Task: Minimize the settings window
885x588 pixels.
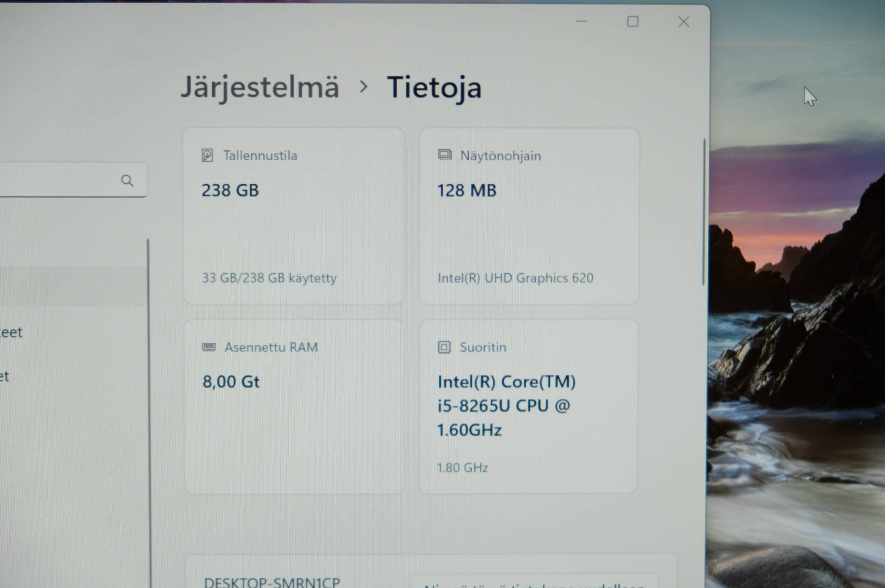Action: (581, 21)
